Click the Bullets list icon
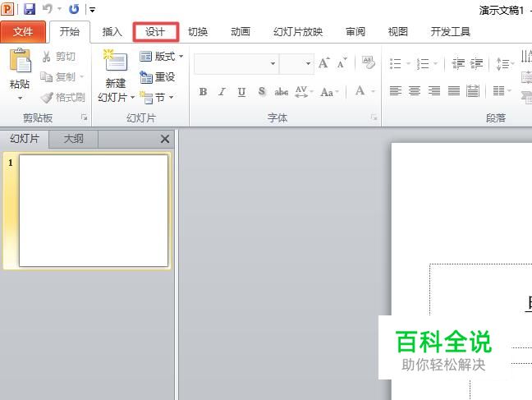532x400 pixels. tap(396, 63)
